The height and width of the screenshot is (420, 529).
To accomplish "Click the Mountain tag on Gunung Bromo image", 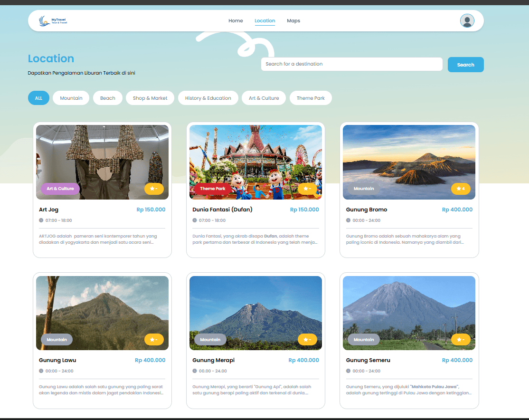I will [364, 189].
